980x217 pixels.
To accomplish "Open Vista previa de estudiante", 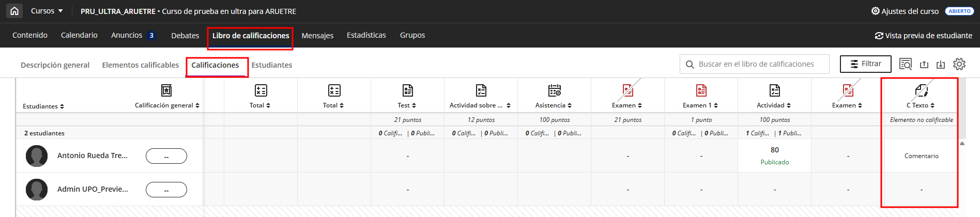I will tap(923, 36).
